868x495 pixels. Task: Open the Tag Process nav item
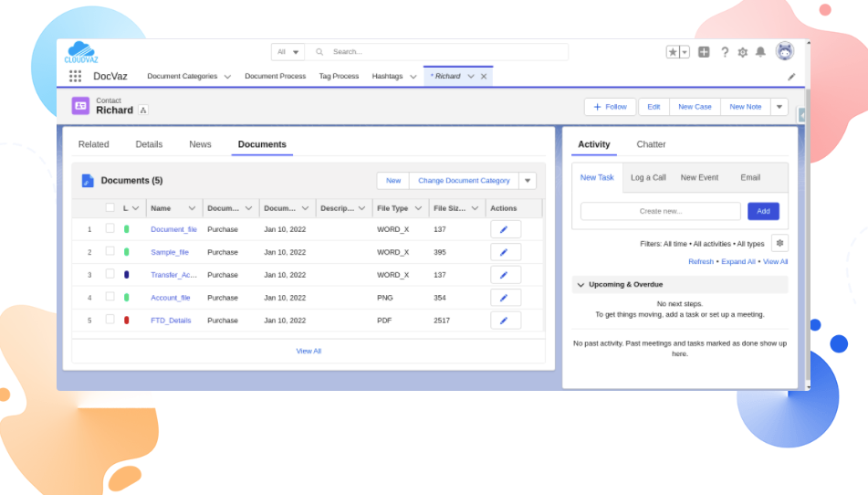pyautogui.click(x=339, y=77)
